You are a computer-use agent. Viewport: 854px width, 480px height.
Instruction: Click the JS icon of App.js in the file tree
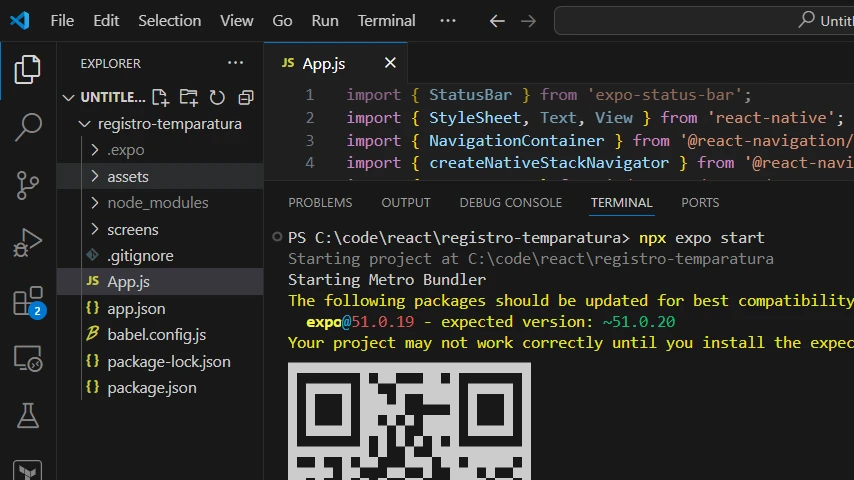(93, 281)
